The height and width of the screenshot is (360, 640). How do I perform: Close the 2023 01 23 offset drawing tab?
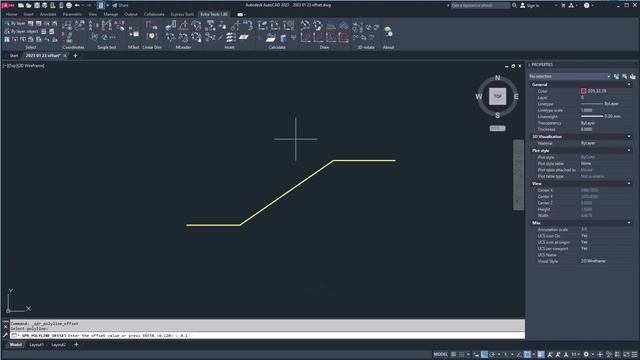(x=65, y=56)
